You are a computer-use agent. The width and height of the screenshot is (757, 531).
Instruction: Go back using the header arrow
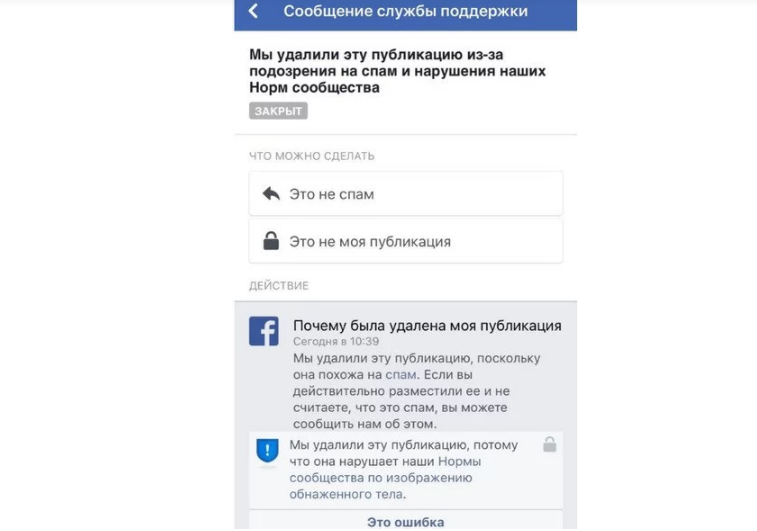[x=254, y=11]
